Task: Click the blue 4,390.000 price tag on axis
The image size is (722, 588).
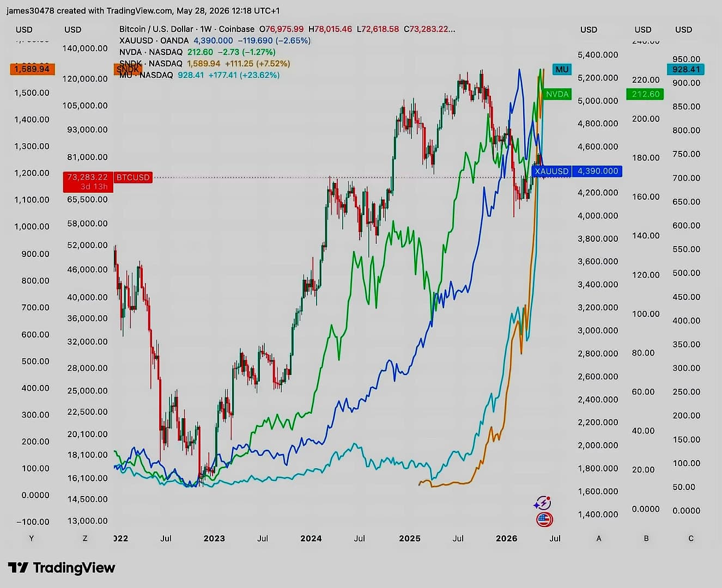Action: coord(598,171)
